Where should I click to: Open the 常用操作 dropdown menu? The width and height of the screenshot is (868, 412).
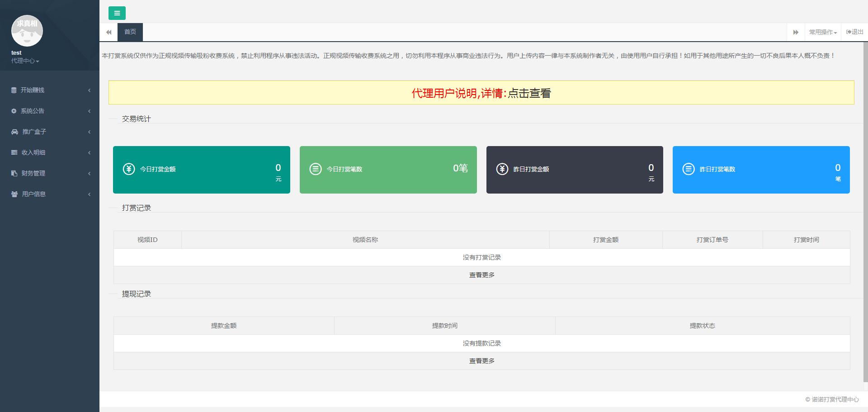(823, 32)
